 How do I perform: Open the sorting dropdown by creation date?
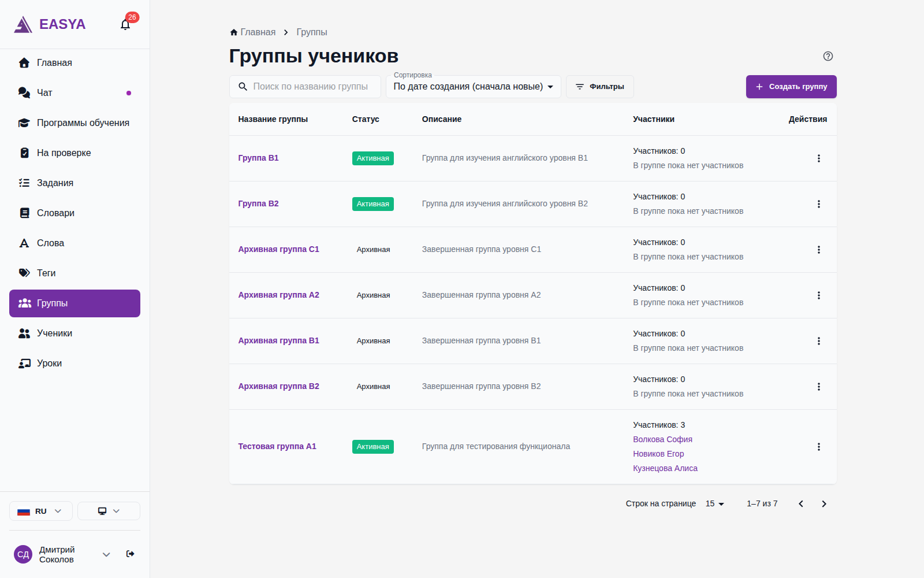click(474, 87)
